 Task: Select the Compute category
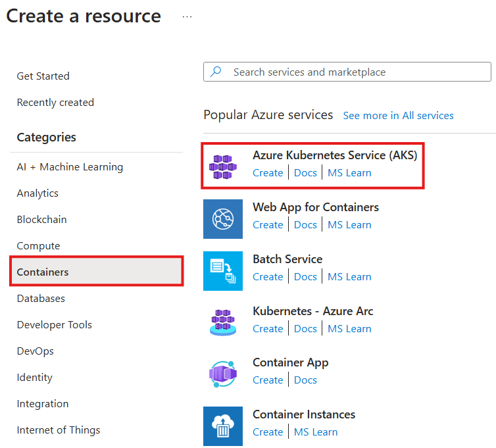tap(38, 246)
